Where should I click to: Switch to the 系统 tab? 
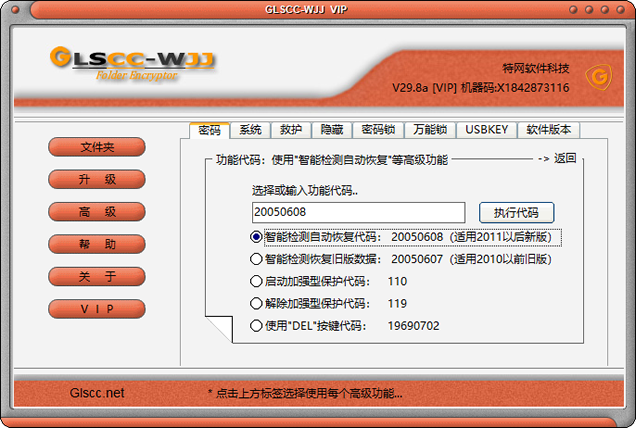[x=250, y=130]
